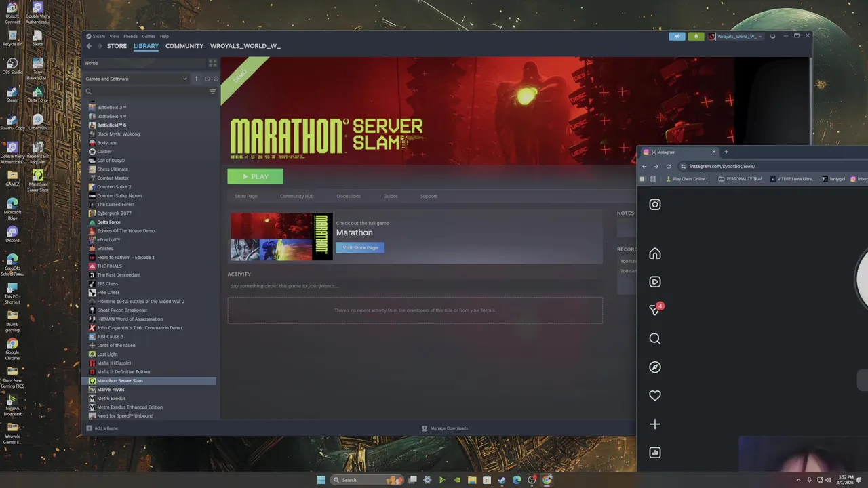Image resolution: width=868 pixels, height=488 pixels.
Task: Open the Guides link
Action: tap(391, 196)
